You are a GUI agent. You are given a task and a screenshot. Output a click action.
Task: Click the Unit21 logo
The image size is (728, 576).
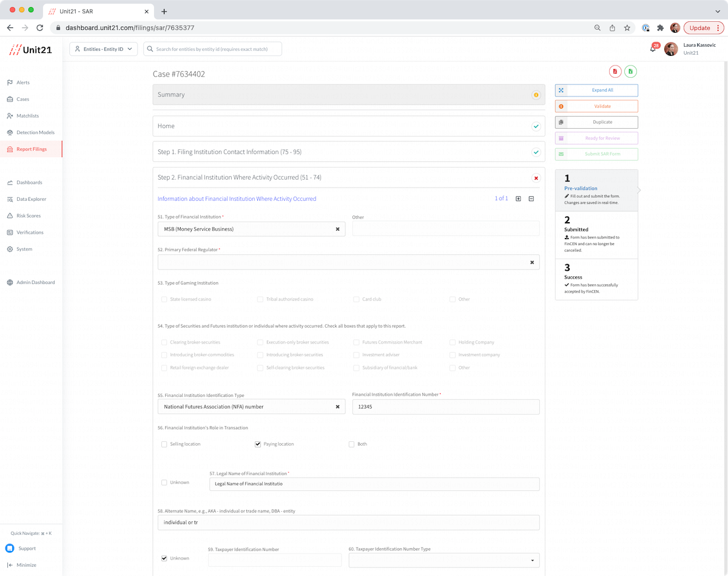[30, 50]
